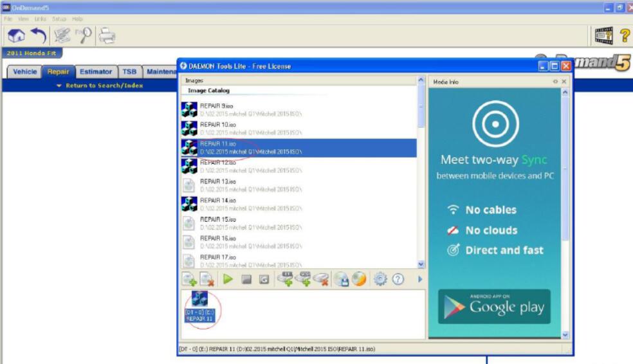This screenshot has height=364, width=633.
Task: Click the Meet two-way Sync ad text
Action: (493, 159)
